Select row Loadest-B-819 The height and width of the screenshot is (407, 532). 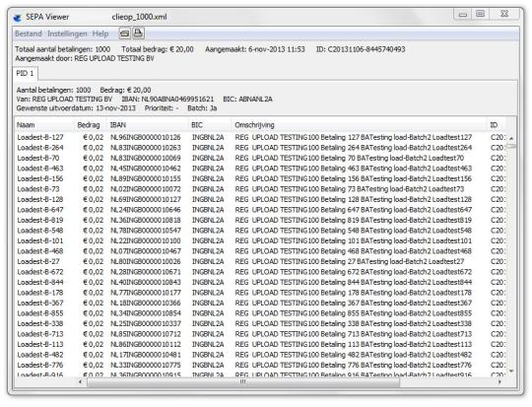[x=260, y=220]
